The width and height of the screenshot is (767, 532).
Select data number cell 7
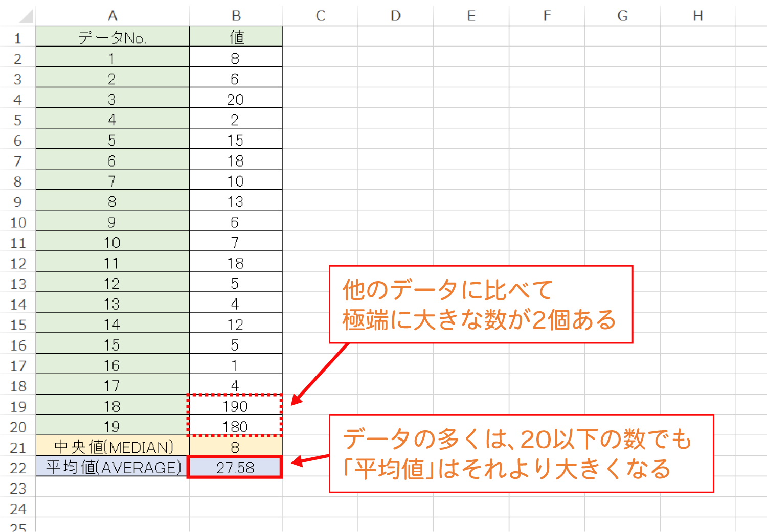click(112, 180)
